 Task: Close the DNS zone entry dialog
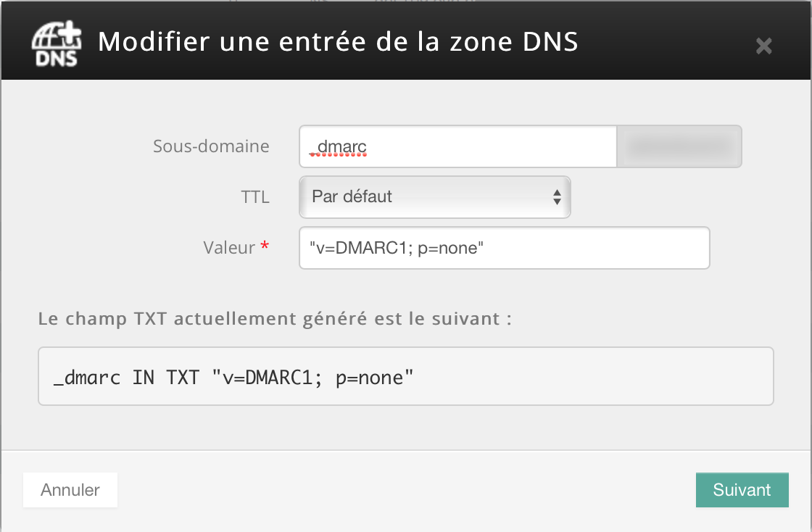[x=763, y=46]
